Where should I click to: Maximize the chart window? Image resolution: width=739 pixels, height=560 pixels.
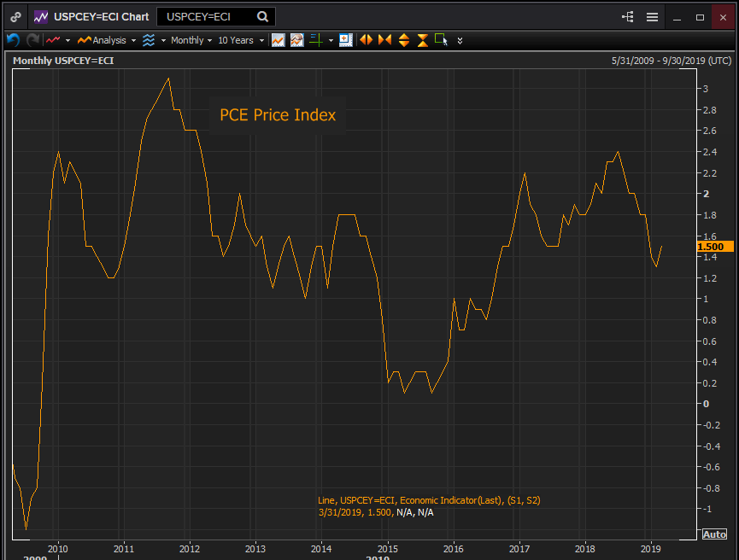coord(700,17)
